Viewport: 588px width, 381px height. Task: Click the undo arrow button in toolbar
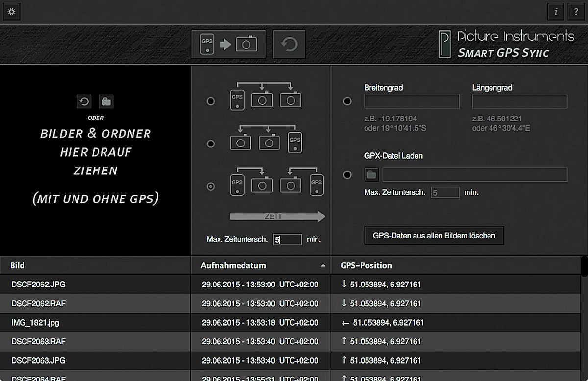click(289, 45)
